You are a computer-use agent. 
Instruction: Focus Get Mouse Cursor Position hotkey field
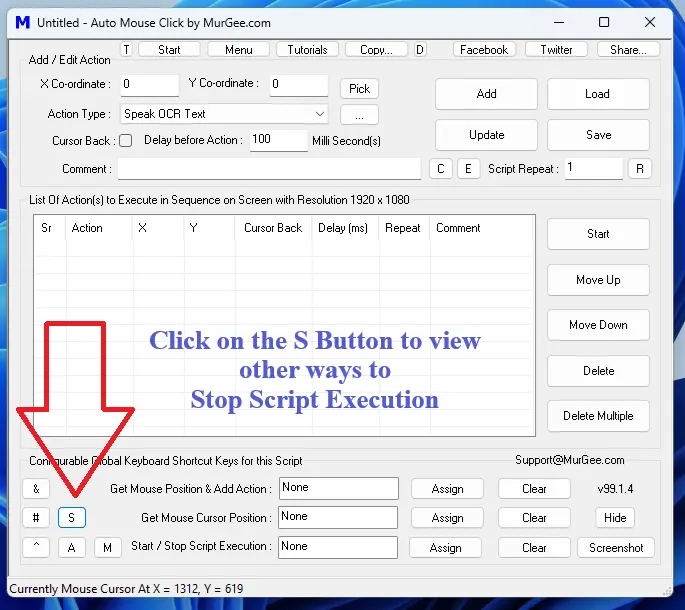338,517
